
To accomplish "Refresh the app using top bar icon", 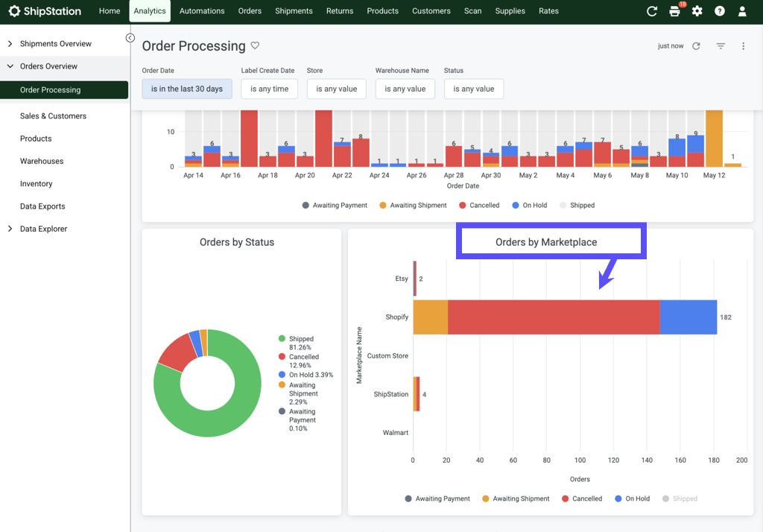I will 651,11.
